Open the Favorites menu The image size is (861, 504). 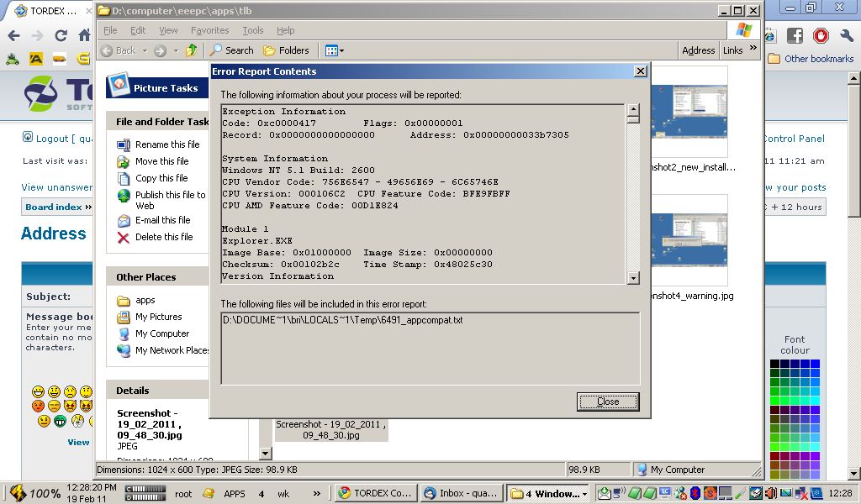tap(209, 30)
